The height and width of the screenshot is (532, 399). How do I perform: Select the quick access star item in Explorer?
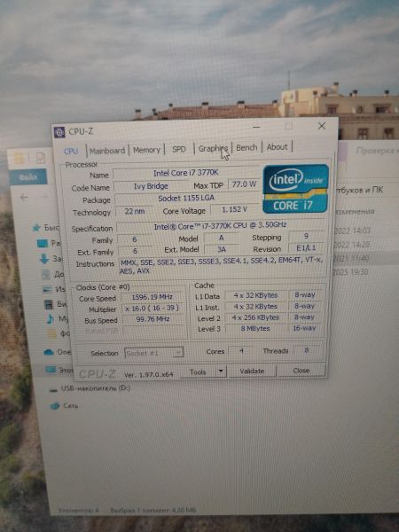click(x=45, y=228)
